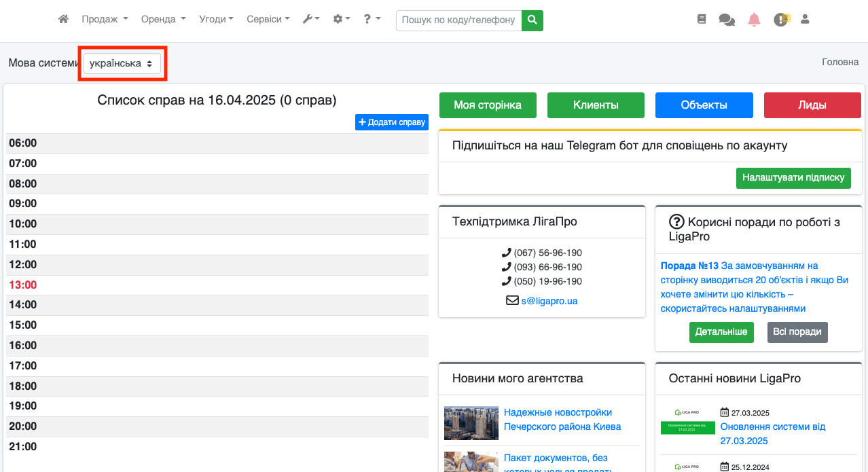Open the book icon in top bar
The height and width of the screenshot is (472, 868).
click(x=702, y=20)
